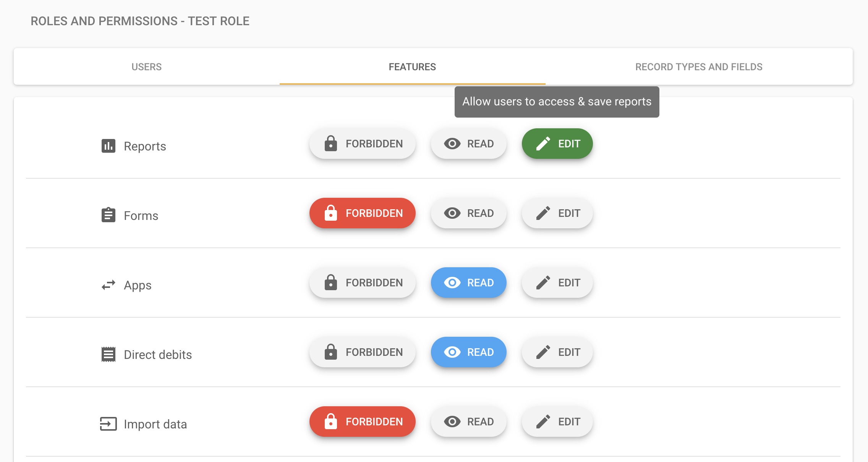Click the blue Read button for Direct debits
This screenshot has width=868, height=462.
[469, 352]
